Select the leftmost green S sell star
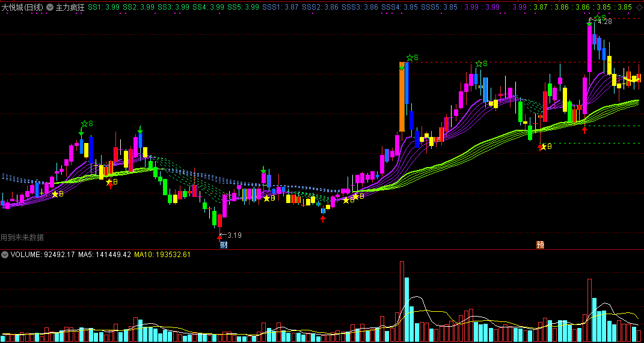 (84, 124)
